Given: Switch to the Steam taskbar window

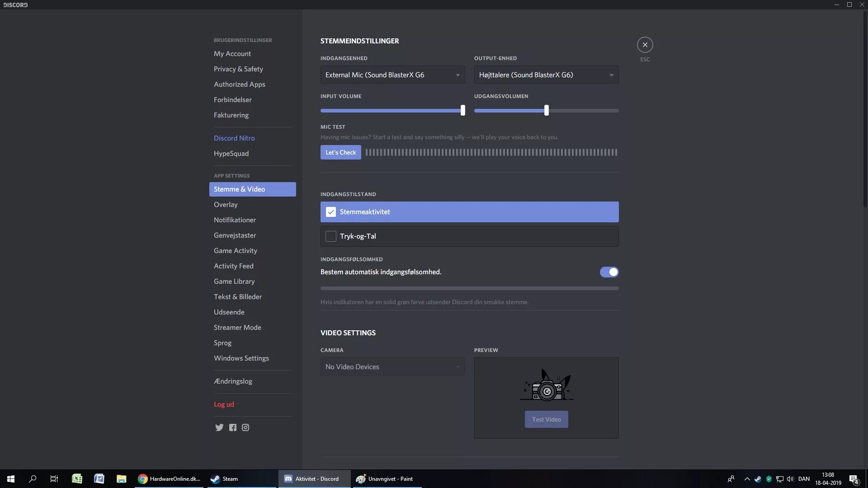Looking at the screenshot, I should 242,479.
